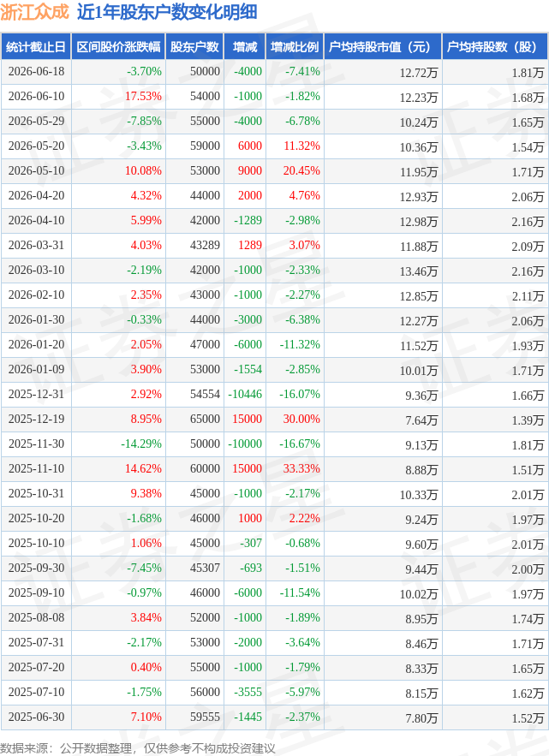The image size is (549, 756).
Task: Select the 2025-06-30 date cell
Action: [36, 717]
